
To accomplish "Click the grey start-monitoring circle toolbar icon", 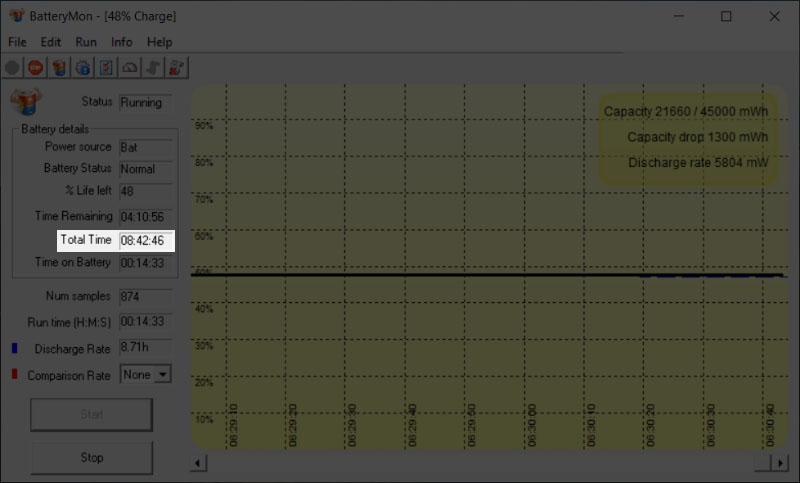I will point(12,68).
